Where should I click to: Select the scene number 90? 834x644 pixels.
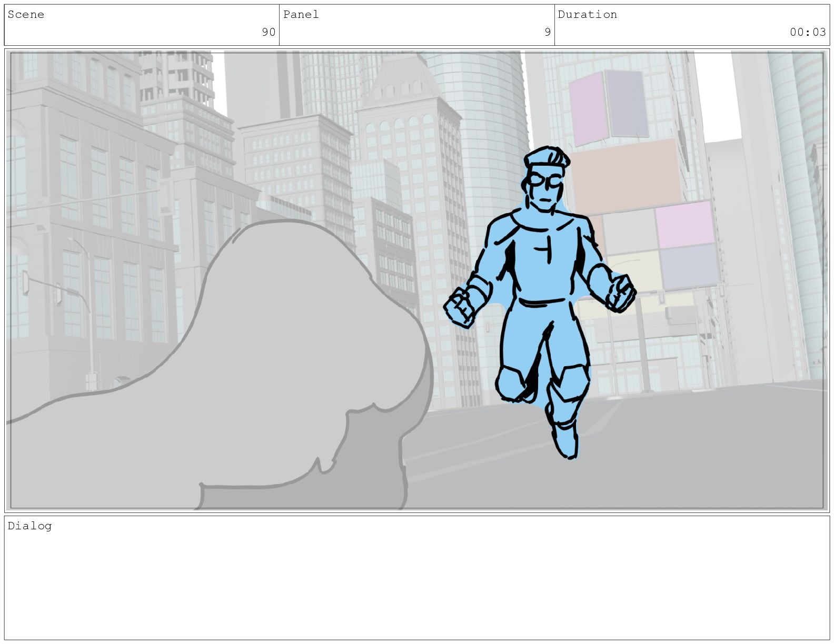[x=269, y=32]
